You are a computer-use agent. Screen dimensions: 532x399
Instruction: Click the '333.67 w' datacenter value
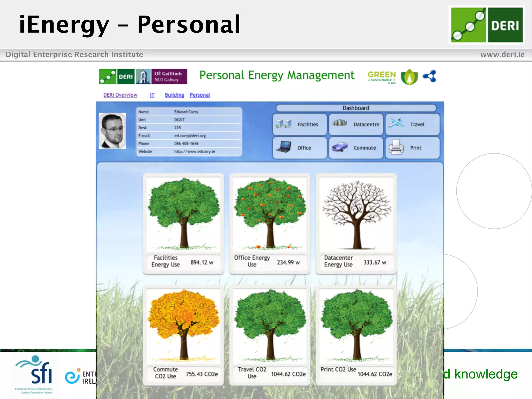pyautogui.click(x=375, y=262)
